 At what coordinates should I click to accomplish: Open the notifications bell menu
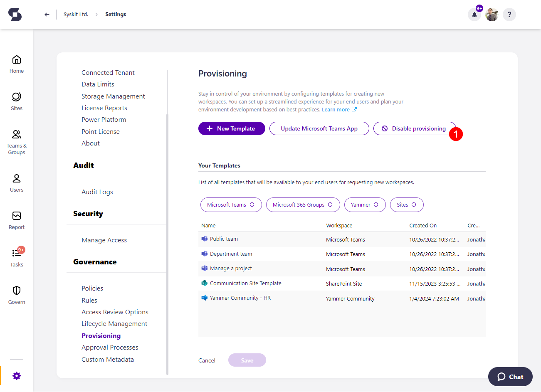pos(474,15)
